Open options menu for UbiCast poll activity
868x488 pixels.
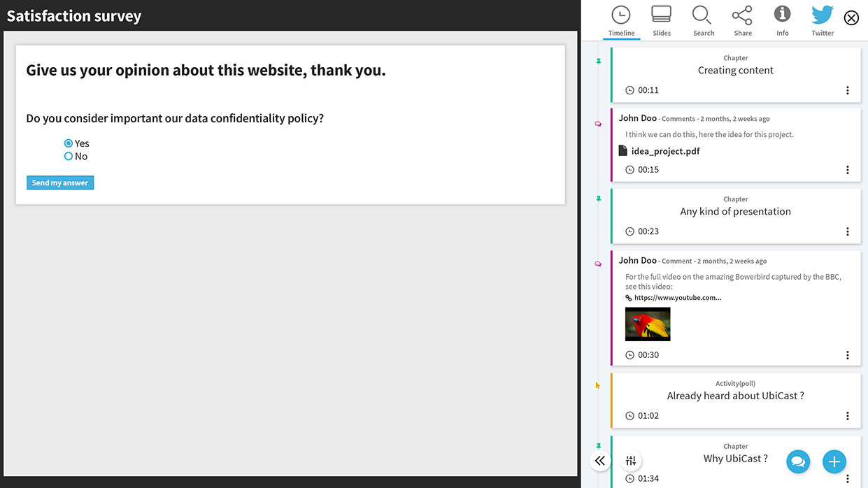(847, 416)
